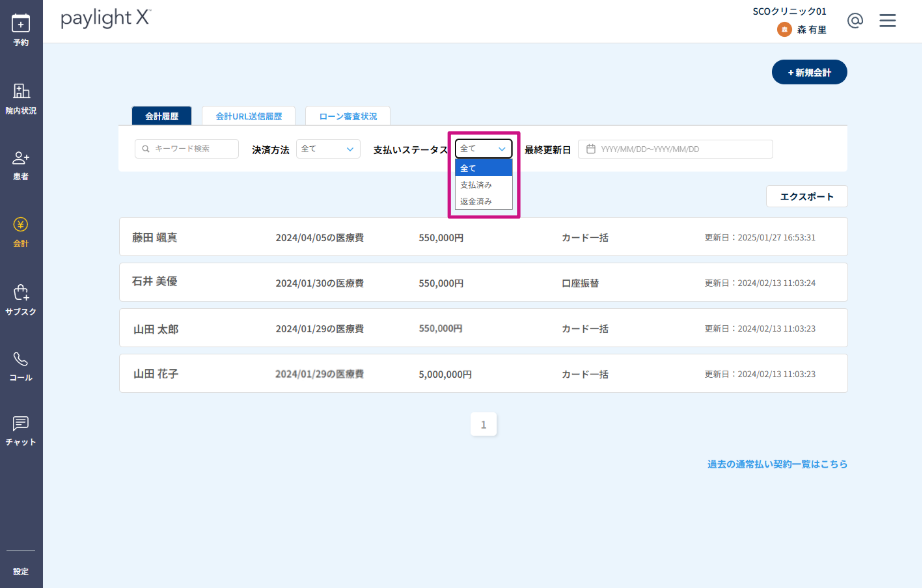Collapse the 支払いステータス dropdown

pyautogui.click(x=483, y=149)
